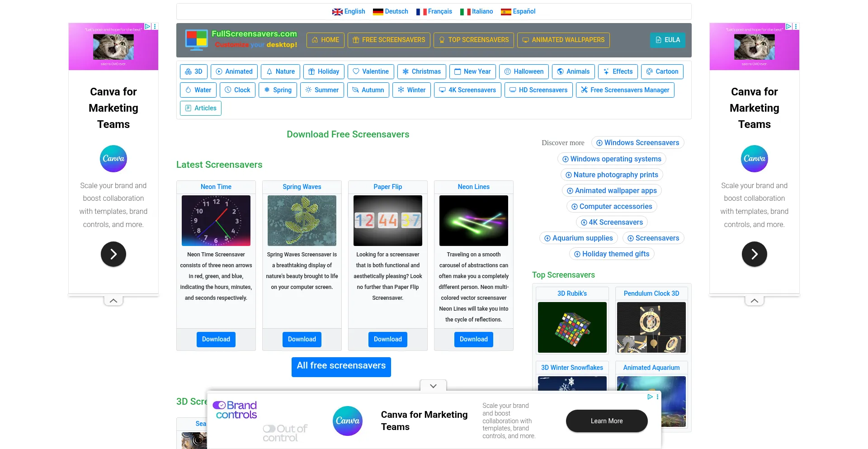
Task: Open the Halloween category tag
Action: click(524, 71)
